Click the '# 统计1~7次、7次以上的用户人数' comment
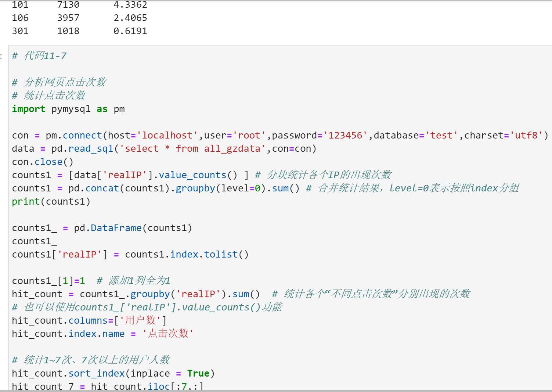 click(91, 360)
